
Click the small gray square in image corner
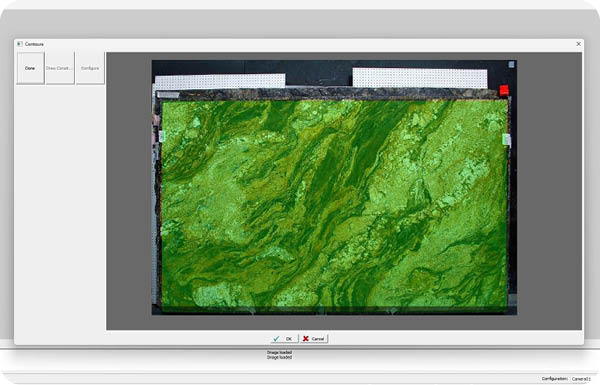click(x=512, y=65)
